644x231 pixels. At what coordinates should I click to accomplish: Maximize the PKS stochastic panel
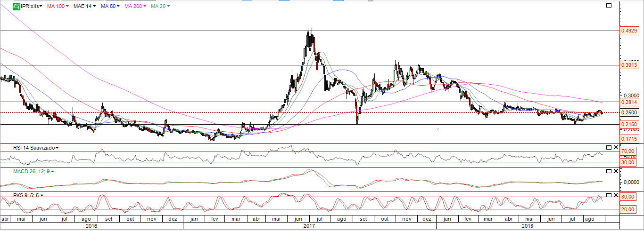coord(608,194)
